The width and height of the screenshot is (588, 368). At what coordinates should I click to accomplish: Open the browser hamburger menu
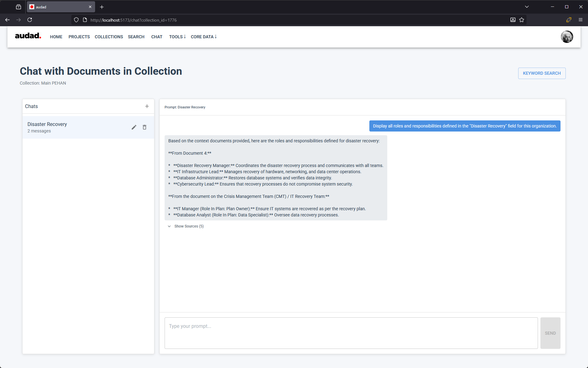[581, 19]
